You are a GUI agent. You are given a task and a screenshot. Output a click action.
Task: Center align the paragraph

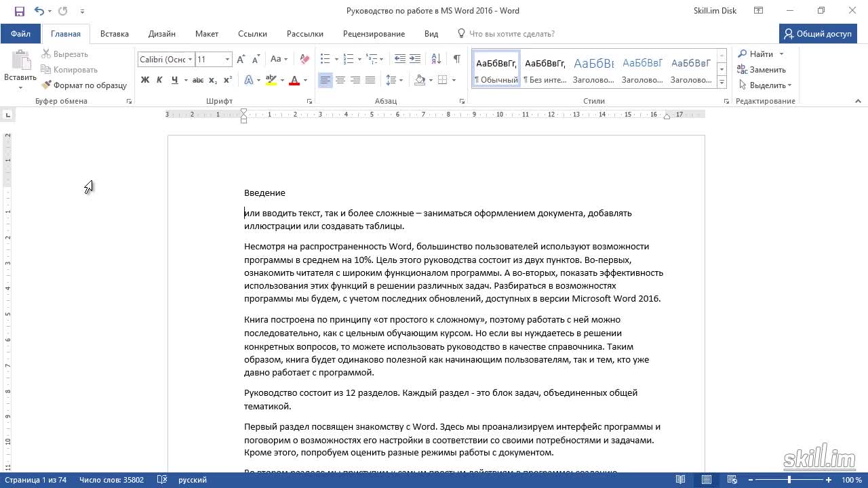tap(340, 80)
